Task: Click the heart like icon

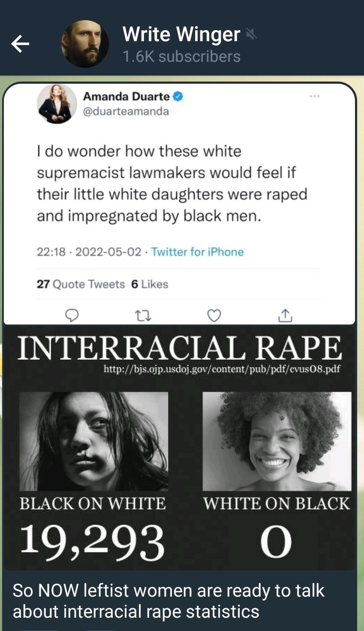Action: pyautogui.click(x=214, y=315)
